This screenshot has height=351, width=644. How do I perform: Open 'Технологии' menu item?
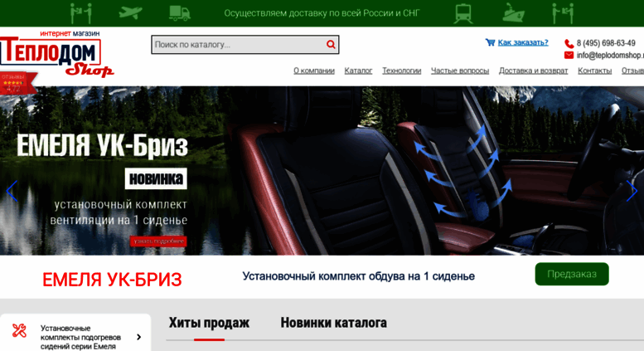(x=402, y=71)
